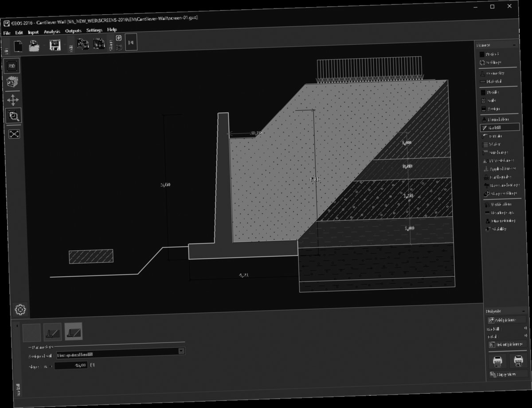Open the Outputs menu
The width and height of the screenshot is (532, 408).
[73, 31]
